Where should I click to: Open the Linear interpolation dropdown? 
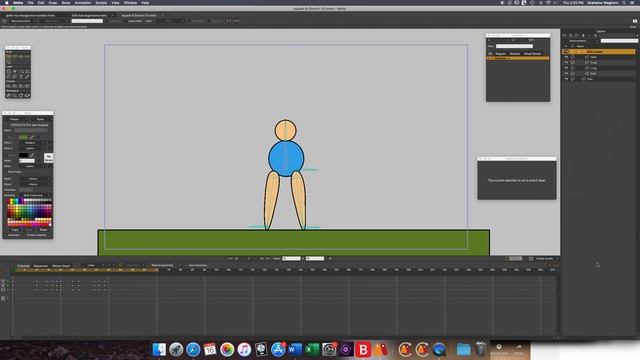94,265
